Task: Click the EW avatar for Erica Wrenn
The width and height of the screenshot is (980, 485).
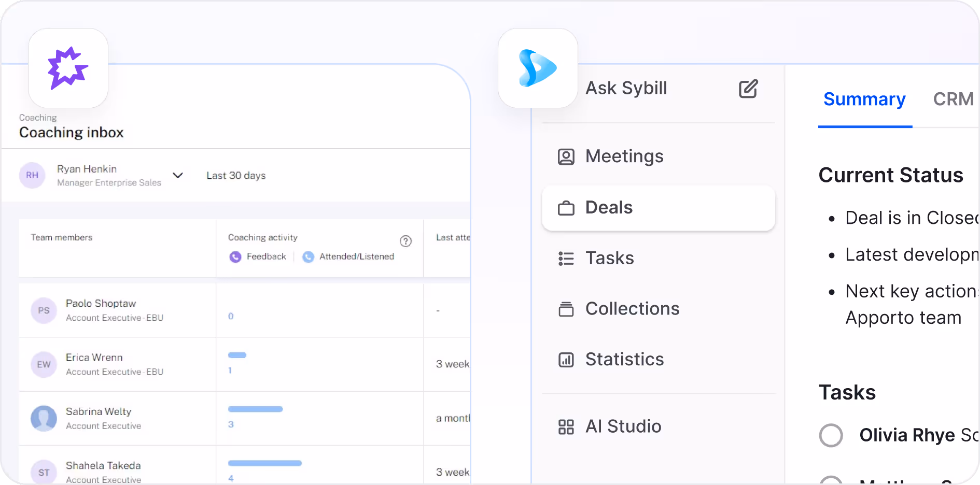Action: tap(44, 364)
